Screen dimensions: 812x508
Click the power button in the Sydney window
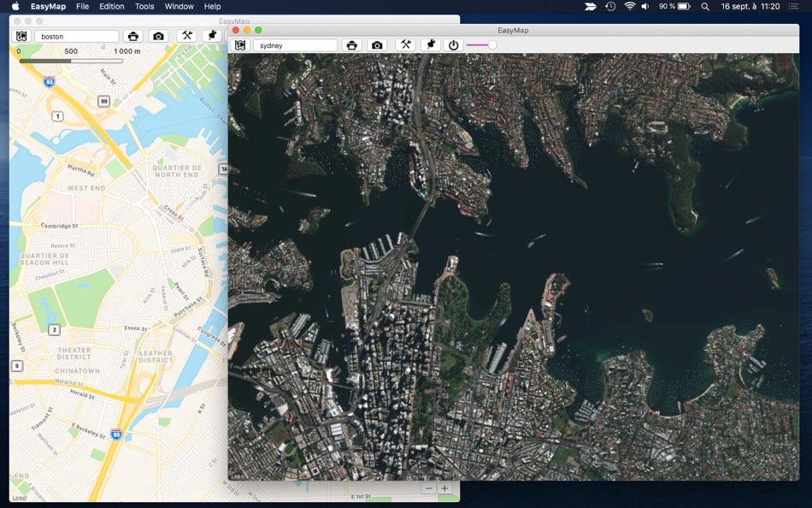pyautogui.click(x=453, y=45)
